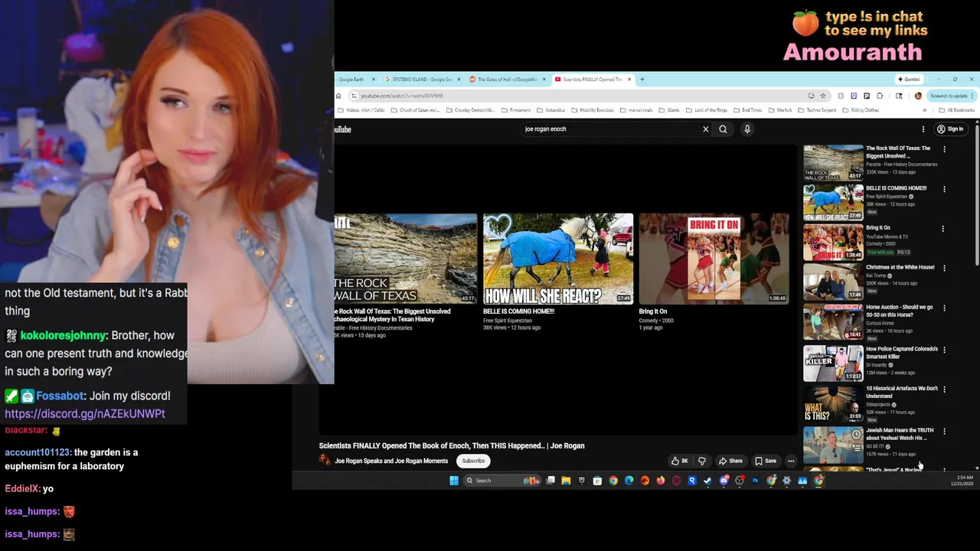Bookmark this page with the star icon
This screenshot has height=551, width=980.
[823, 96]
